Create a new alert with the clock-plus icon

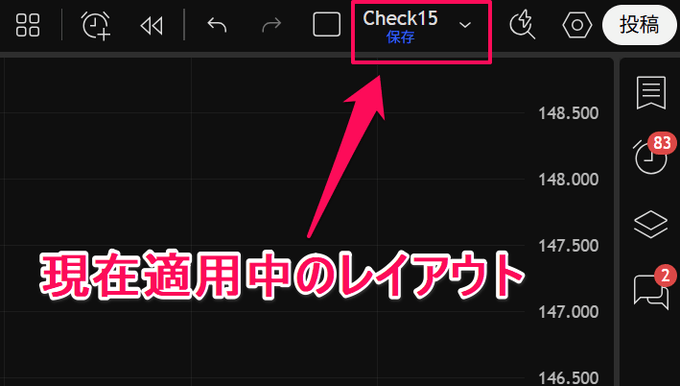96,25
